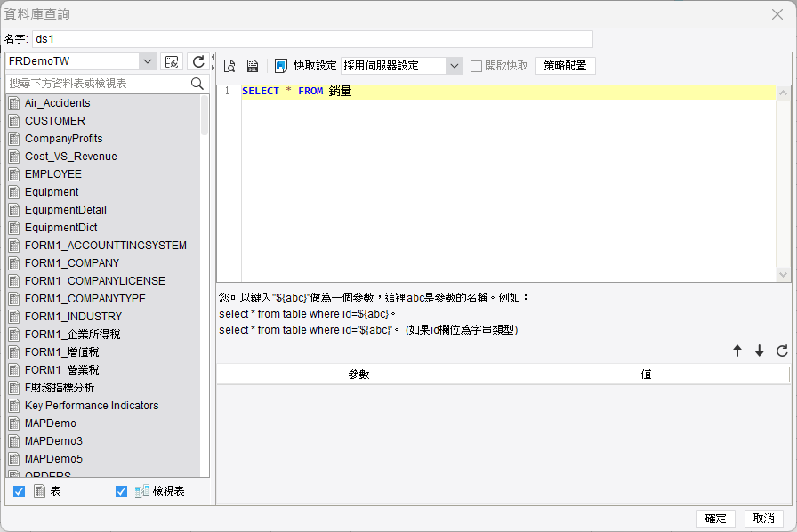Screen dimensions: 797x532
Task: Refresh parameters with circular arrow icon
Action: point(782,351)
